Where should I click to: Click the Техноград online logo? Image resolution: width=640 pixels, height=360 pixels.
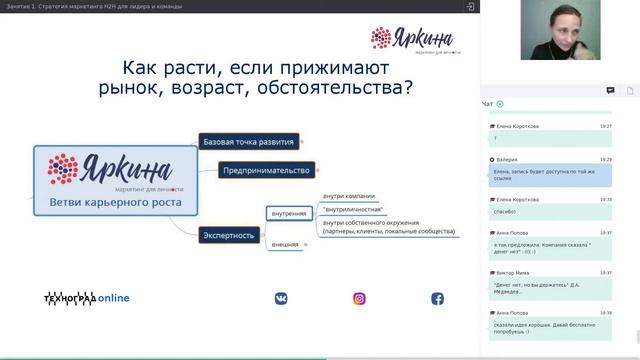[x=87, y=298]
